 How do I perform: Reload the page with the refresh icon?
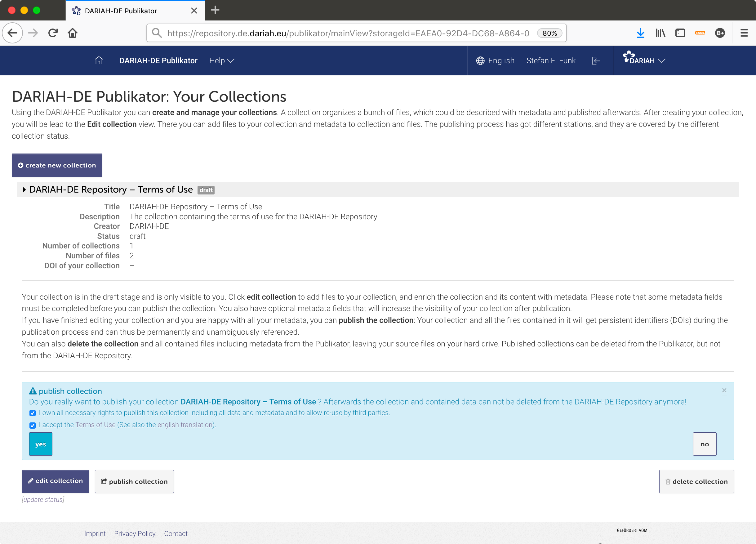[x=53, y=33]
